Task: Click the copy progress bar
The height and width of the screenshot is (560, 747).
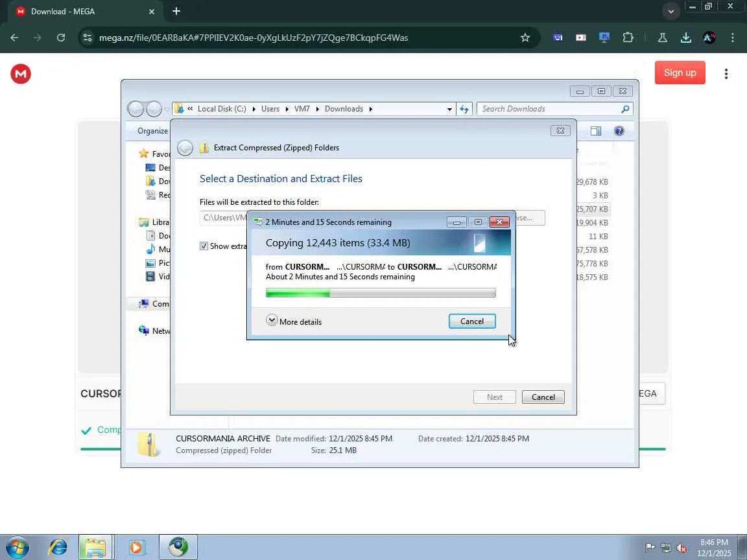Action: pos(381,293)
